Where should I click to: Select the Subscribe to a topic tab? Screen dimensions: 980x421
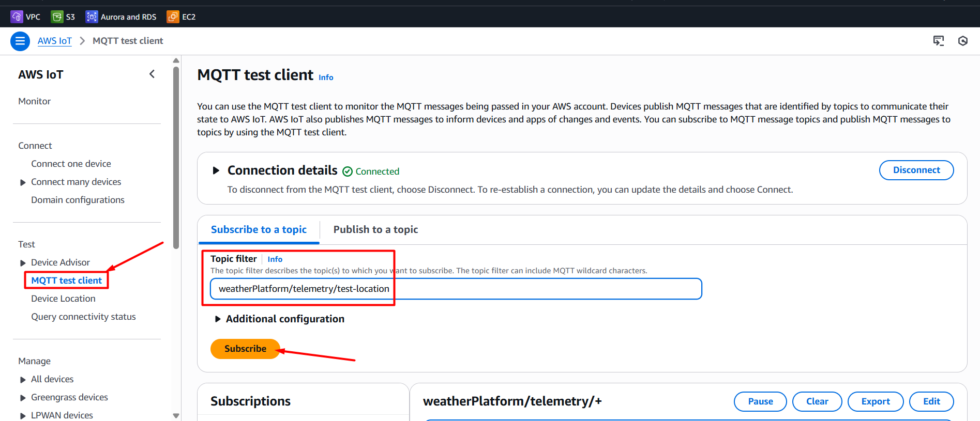pos(259,230)
